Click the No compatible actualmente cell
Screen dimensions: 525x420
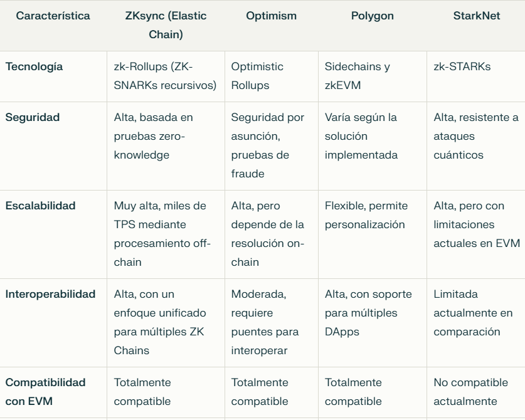pyautogui.click(x=470, y=392)
